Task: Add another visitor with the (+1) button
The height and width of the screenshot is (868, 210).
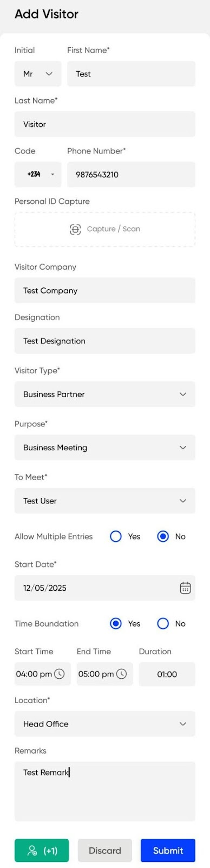Action: (x=42, y=851)
